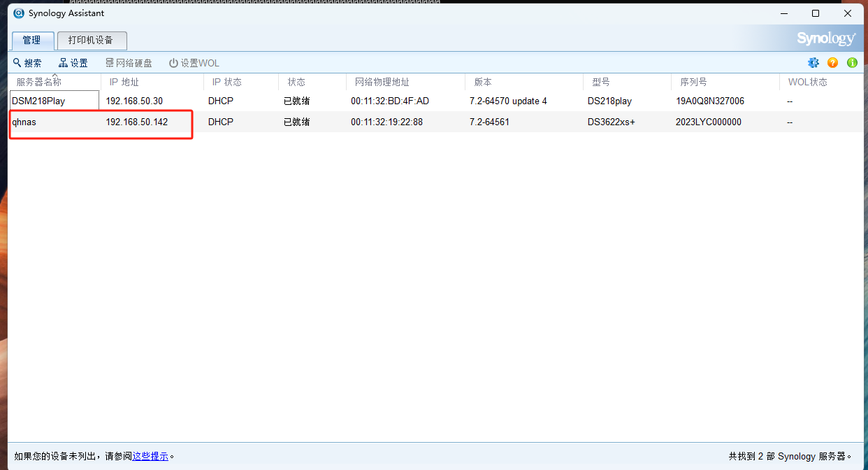
Task: Click the 设置WOL power toolbar button
Action: (x=194, y=63)
